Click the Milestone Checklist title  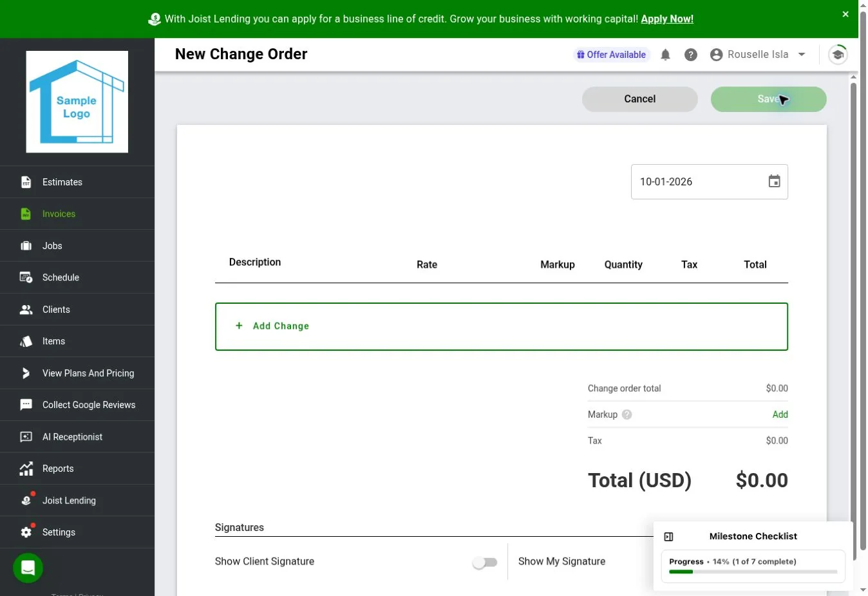tap(753, 537)
